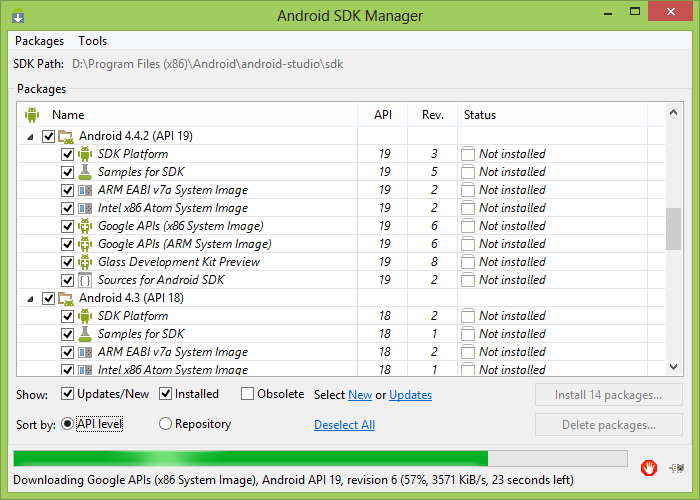Click the API 18 ARM EABI v7a System Image icon
This screenshot has width=700, height=500.
(85, 352)
